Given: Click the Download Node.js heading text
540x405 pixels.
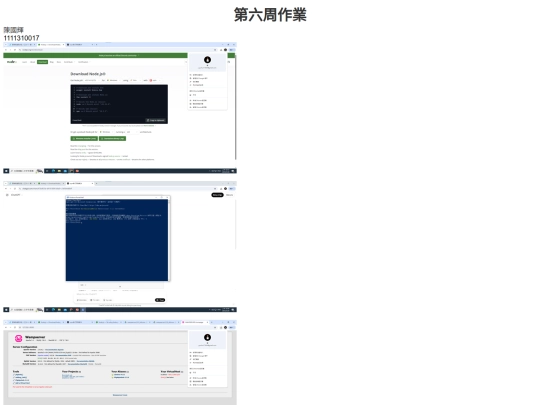Looking at the screenshot, I should click(88, 74).
